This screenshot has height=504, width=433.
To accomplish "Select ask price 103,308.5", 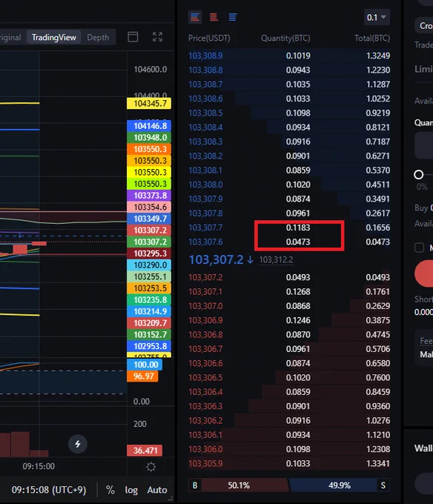I will click(205, 113).
